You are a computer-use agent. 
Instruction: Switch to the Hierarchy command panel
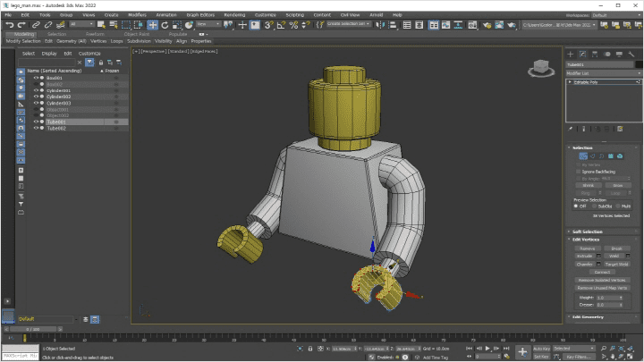point(595,55)
